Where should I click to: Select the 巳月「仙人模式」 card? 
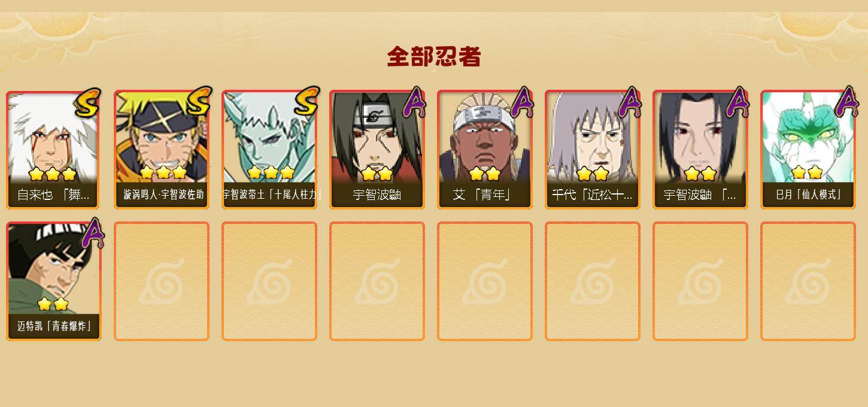(808, 150)
